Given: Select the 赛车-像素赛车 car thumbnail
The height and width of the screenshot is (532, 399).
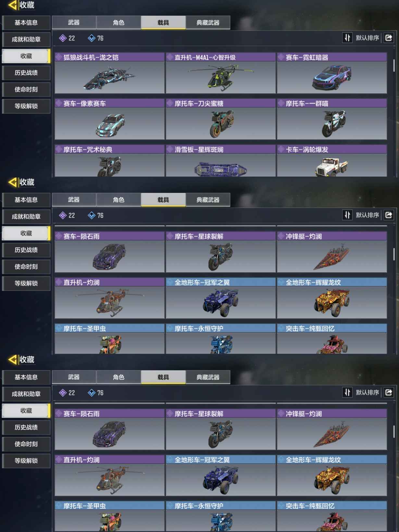Looking at the screenshot, I should [110, 123].
